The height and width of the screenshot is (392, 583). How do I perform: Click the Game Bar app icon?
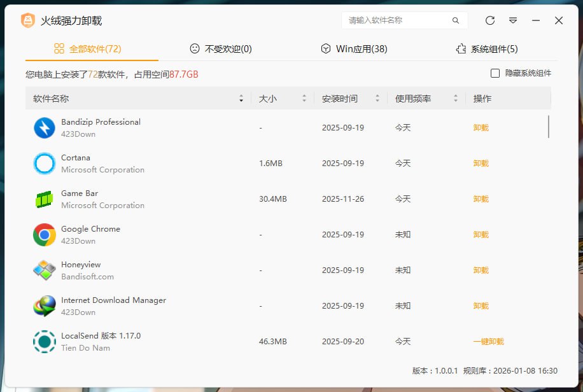point(45,199)
